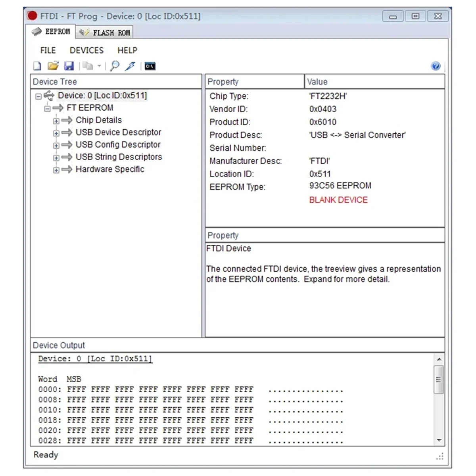476x476 pixels.
Task: Minimize the FT Prog window
Action: [x=393, y=16]
